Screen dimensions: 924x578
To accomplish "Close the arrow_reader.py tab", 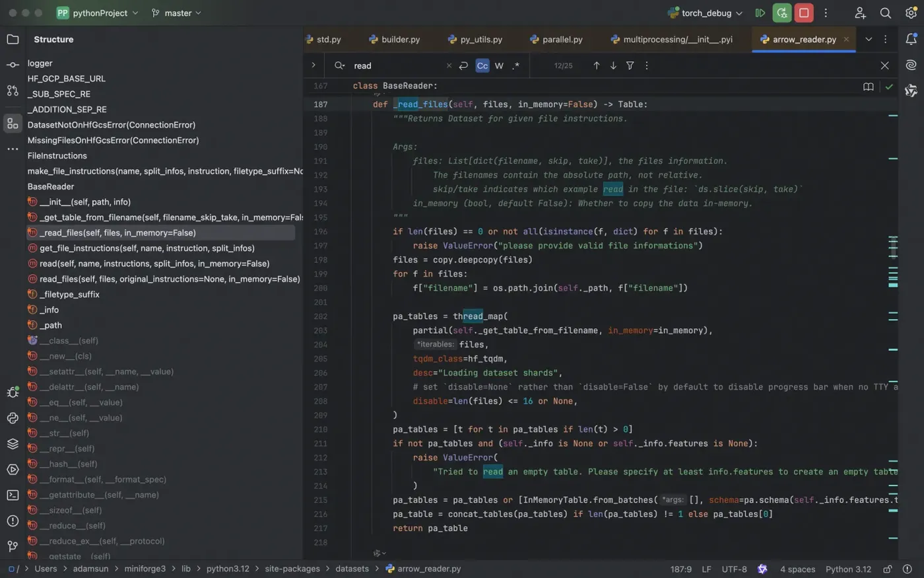I will pyautogui.click(x=846, y=40).
